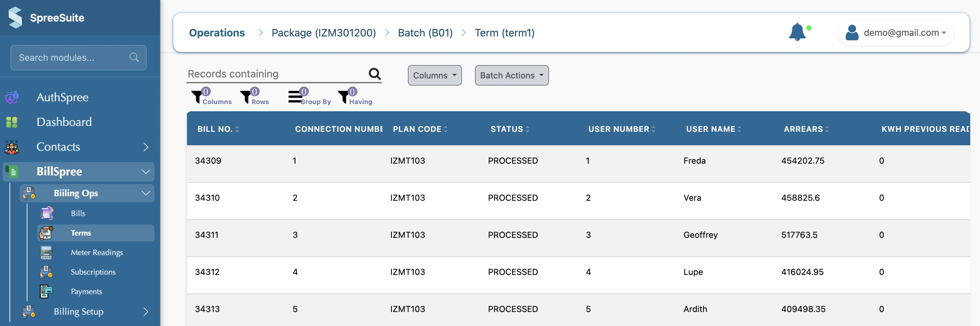Click bill number 34313
The image size is (980, 326).
[x=207, y=309]
